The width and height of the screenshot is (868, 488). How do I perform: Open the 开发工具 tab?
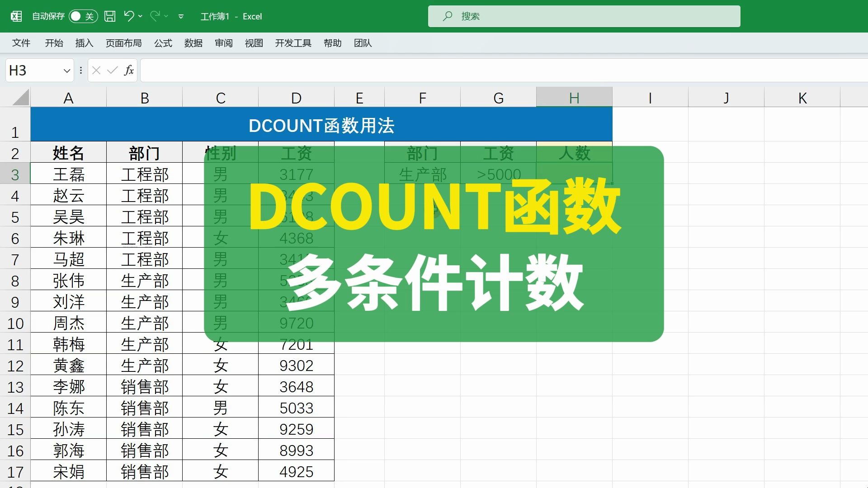293,43
